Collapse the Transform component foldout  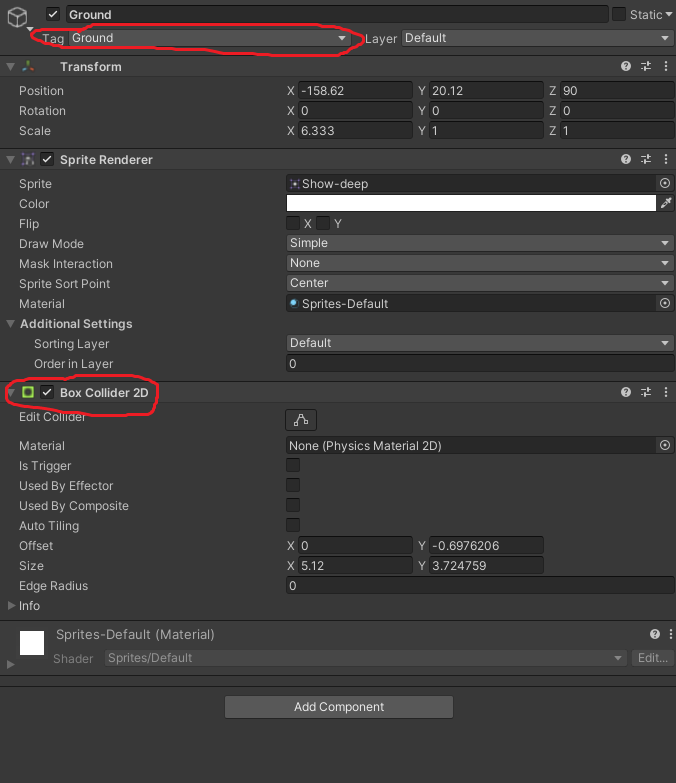[10, 66]
